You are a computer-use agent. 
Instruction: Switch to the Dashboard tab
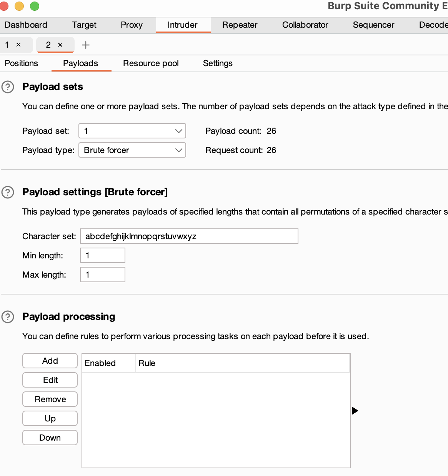(x=26, y=25)
